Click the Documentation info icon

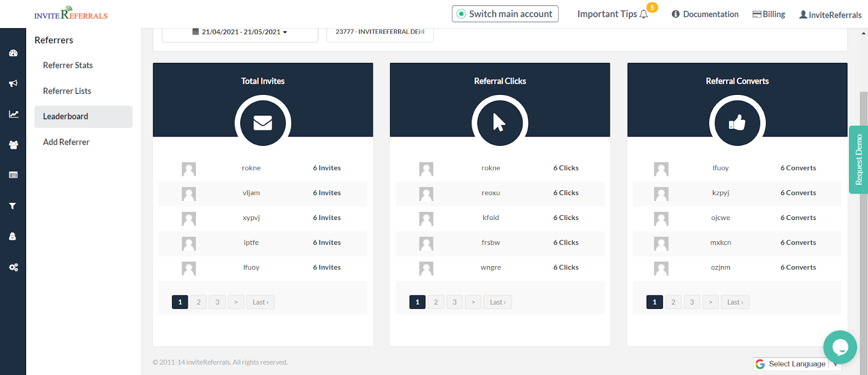point(675,14)
